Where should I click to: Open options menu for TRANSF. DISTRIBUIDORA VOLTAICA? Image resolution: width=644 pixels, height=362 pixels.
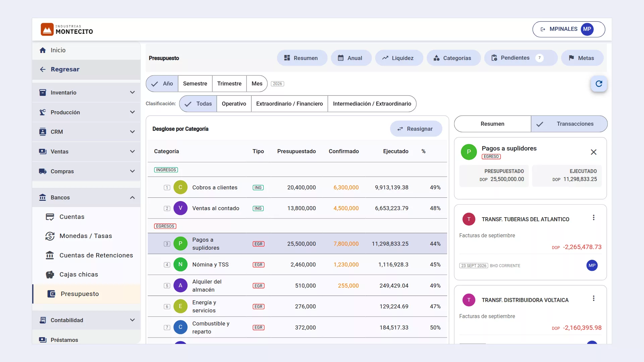593,299
